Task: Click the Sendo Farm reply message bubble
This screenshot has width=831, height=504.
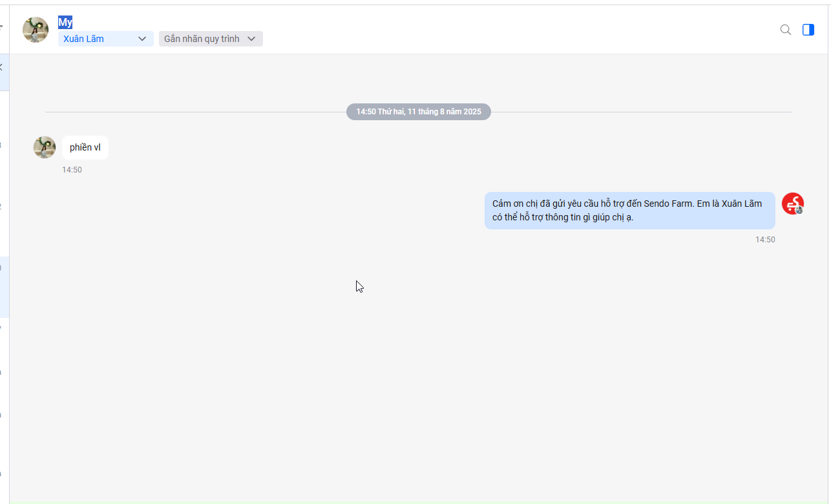Action: click(x=630, y=211)
